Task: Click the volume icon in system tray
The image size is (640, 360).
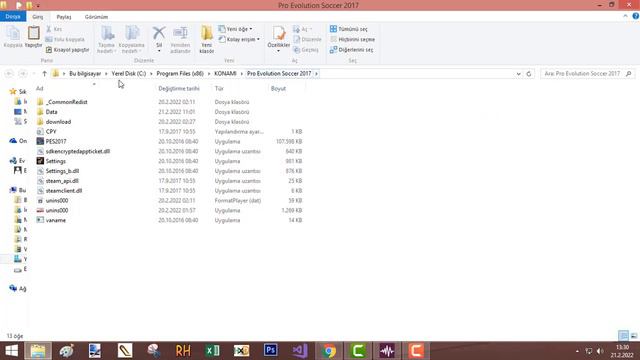Action: (600, 351)
